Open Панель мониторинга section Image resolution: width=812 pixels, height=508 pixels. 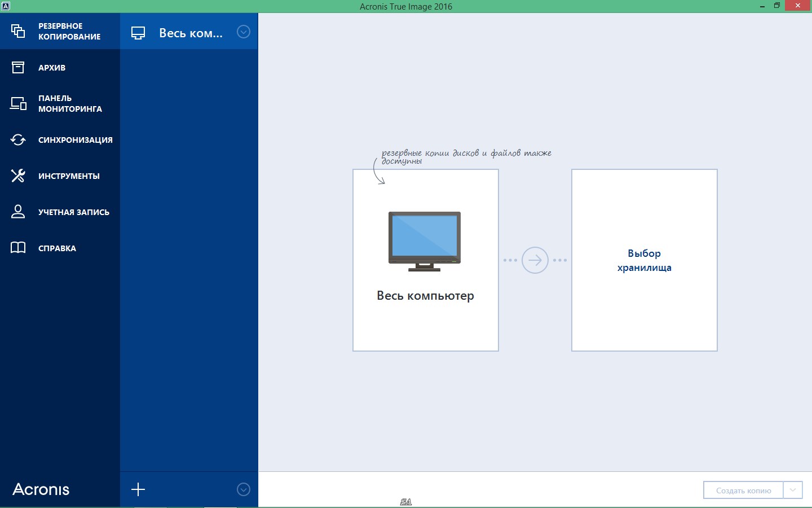[x=70, y=103]
